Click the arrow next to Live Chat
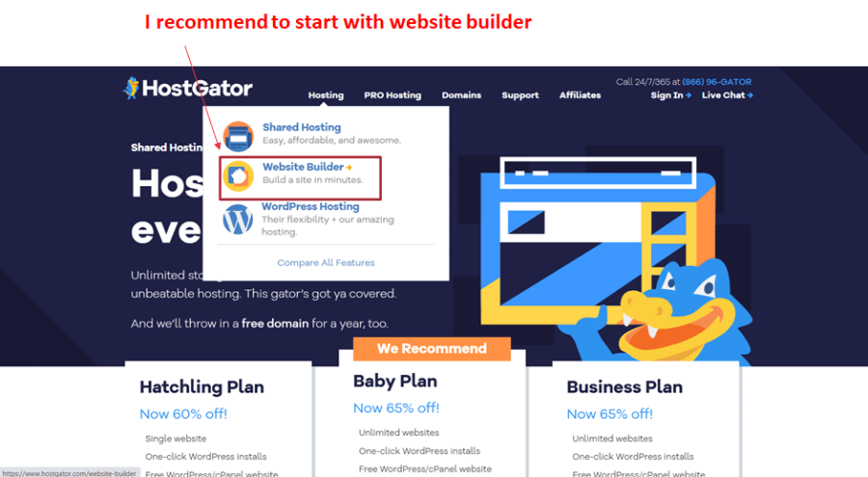 pyautogui.click(x=750, y=95)
